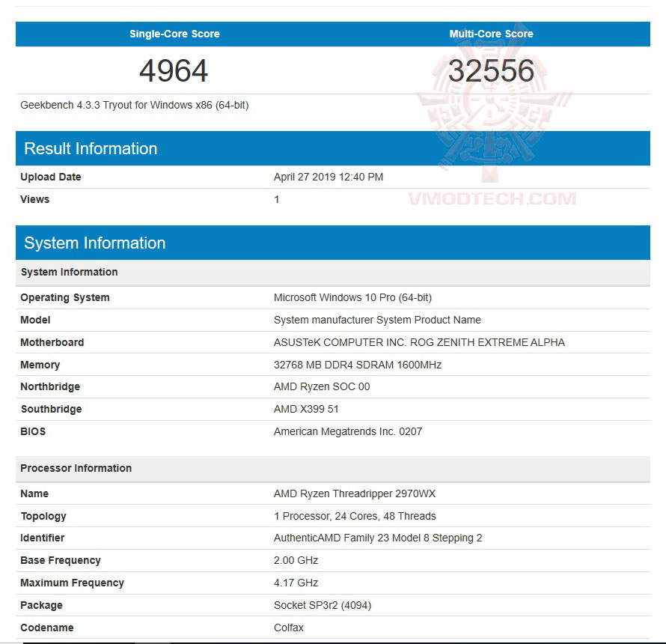The height and width of the screenshot is (644, 666).
Task: Click the Views label
Action: click(x=35, y=199)
